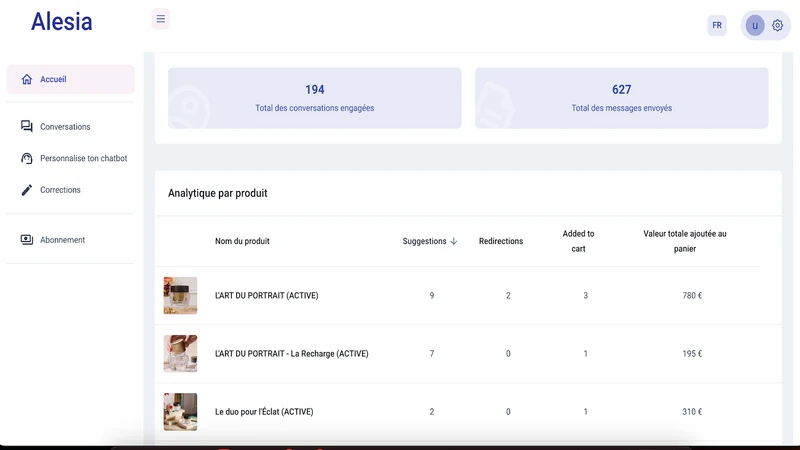
Task: Select Le duo pour l'Éclat (ACTIVE) name
Action: point(264,412)
